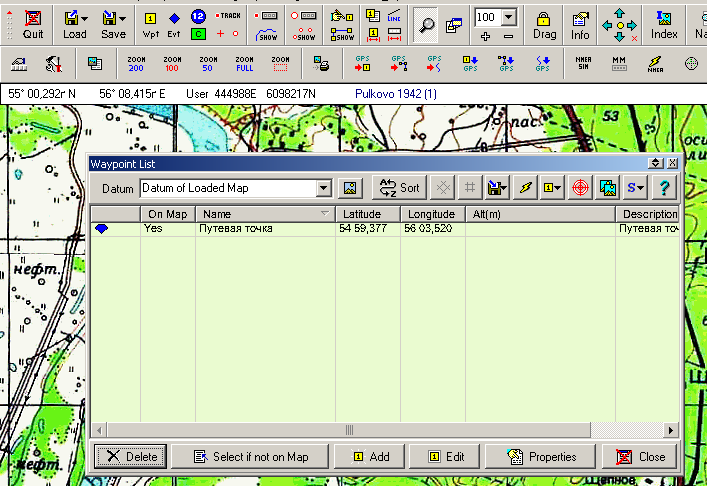Viewport: 707px width, 486px height.
Task: Click the Select if not on Map button
Action: 250,457
